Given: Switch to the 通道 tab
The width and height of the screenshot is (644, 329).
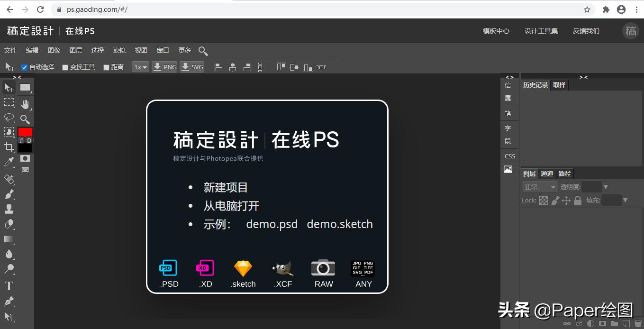Looking at the screenshot, I should click(547, 174).
